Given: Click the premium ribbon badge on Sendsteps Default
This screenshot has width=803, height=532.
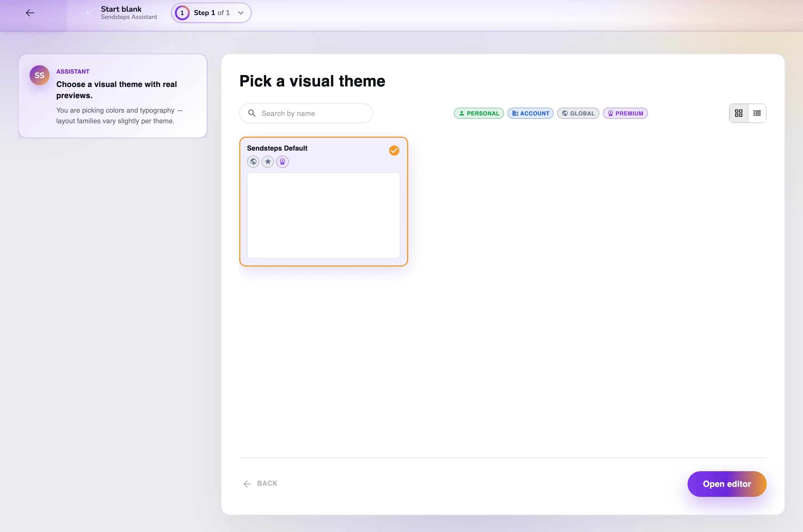Looking at the screenshot, I should 282,161.
